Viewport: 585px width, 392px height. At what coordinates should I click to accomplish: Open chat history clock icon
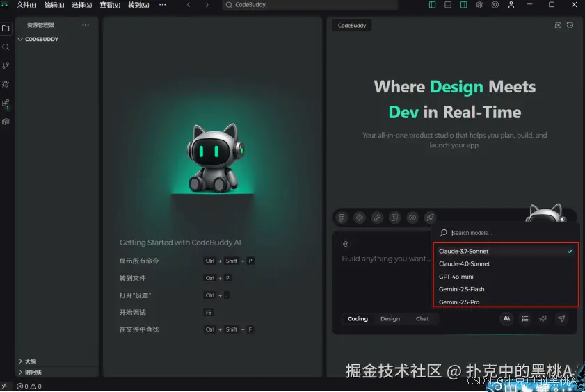point(570,25)
